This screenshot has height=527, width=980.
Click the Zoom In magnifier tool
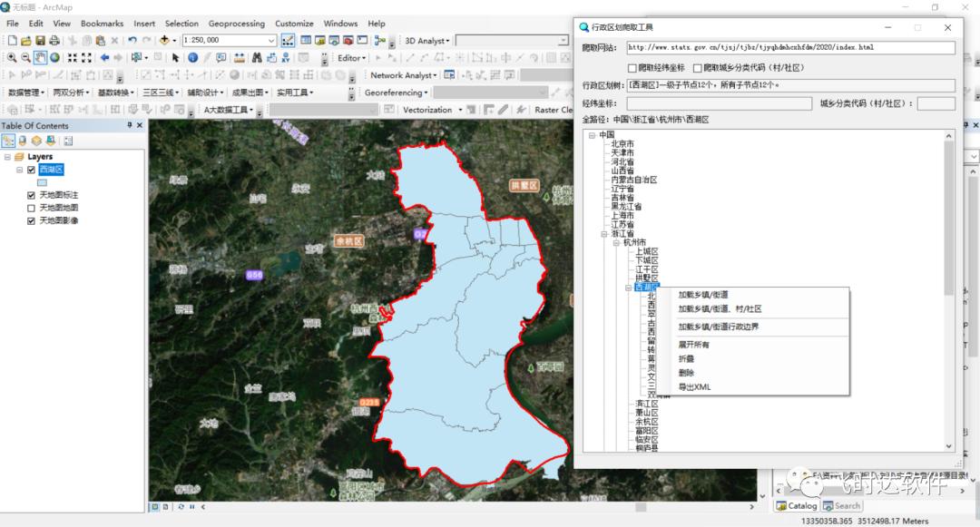tap(10, 58)
